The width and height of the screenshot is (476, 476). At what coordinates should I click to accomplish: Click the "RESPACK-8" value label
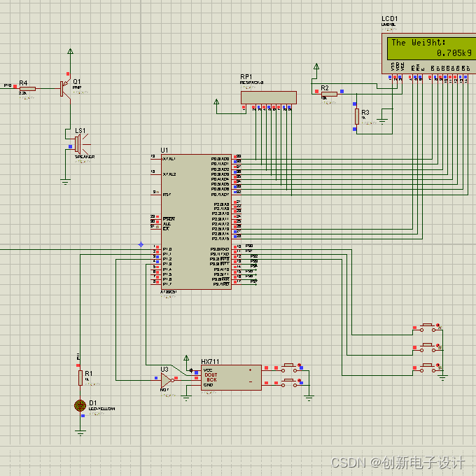coord(252,83)
